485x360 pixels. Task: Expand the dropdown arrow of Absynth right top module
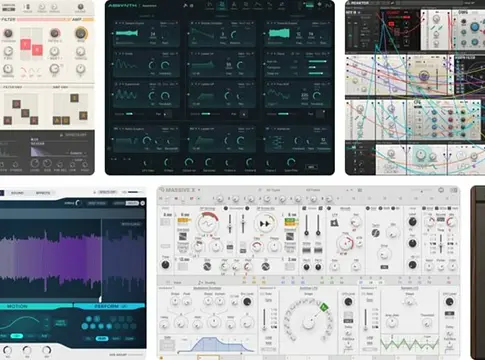tap(329, 23)
